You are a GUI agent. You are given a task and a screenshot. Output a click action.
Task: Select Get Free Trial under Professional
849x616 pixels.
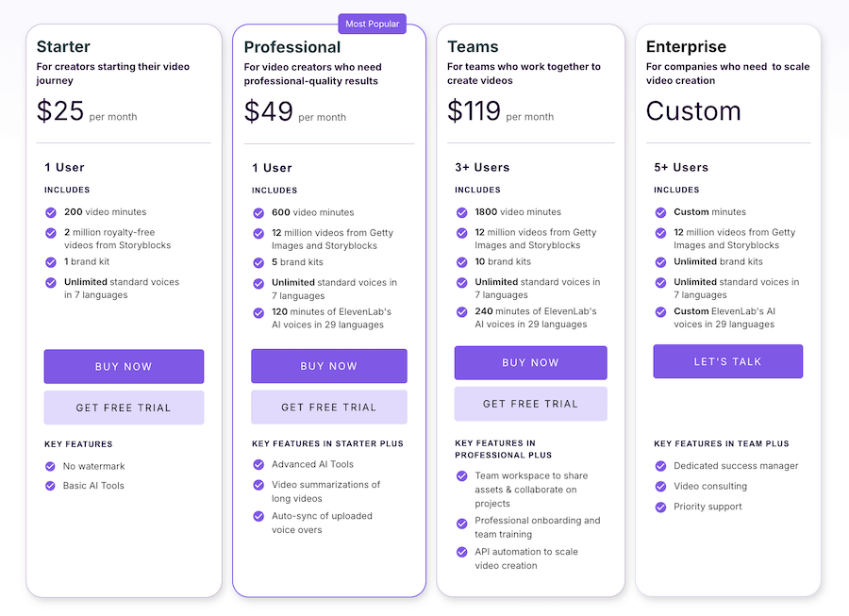[x=328, y=406]
